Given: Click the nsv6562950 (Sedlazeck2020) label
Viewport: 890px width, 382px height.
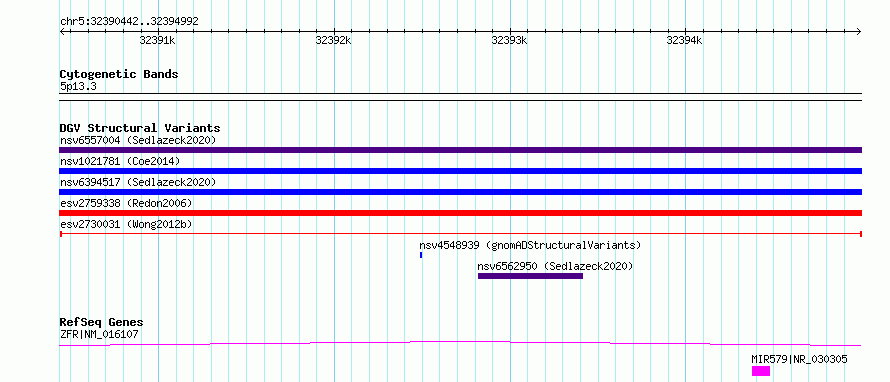Looking at the screenshot, I should pyautogui.click(x=555, y=266).
